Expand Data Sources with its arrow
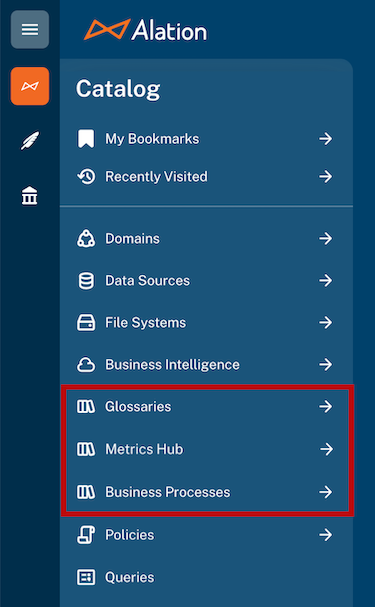Image resolution: width=375 pixels, height=607 pixels. click(326, 280)
